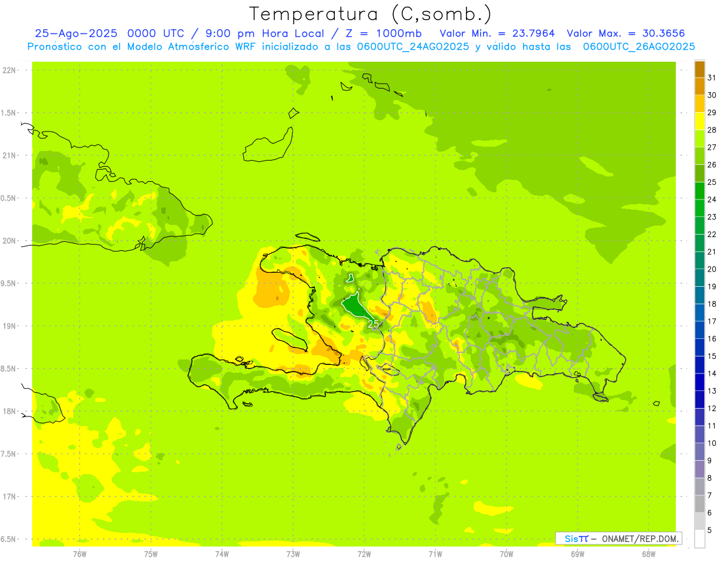Click the "74W" longitude label

click(222, 554)
